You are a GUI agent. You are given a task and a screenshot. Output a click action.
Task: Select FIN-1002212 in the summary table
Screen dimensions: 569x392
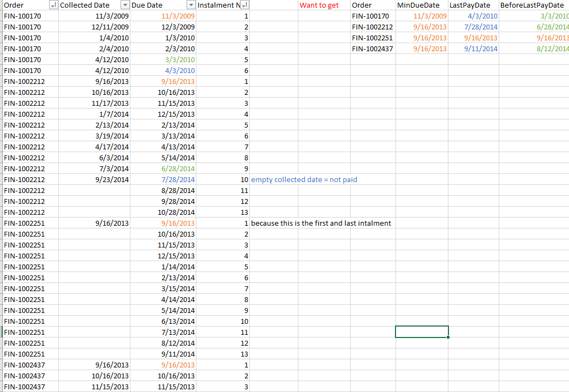pyautogui.click(x=373, y=27)
